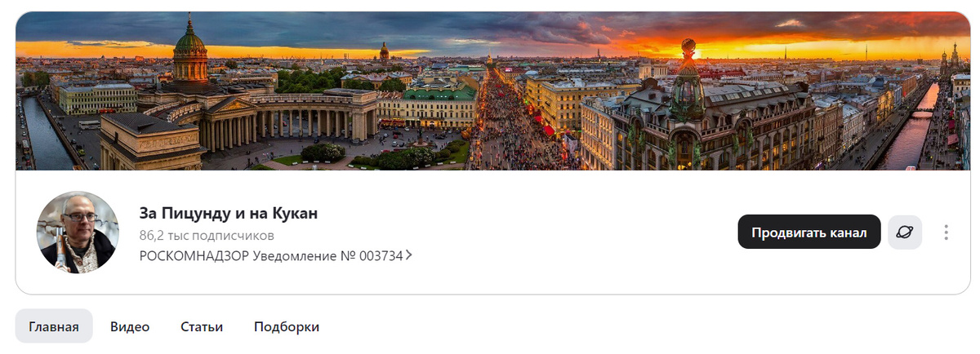Click the planet icon button
980x354 pixels.
pos(905,232)
